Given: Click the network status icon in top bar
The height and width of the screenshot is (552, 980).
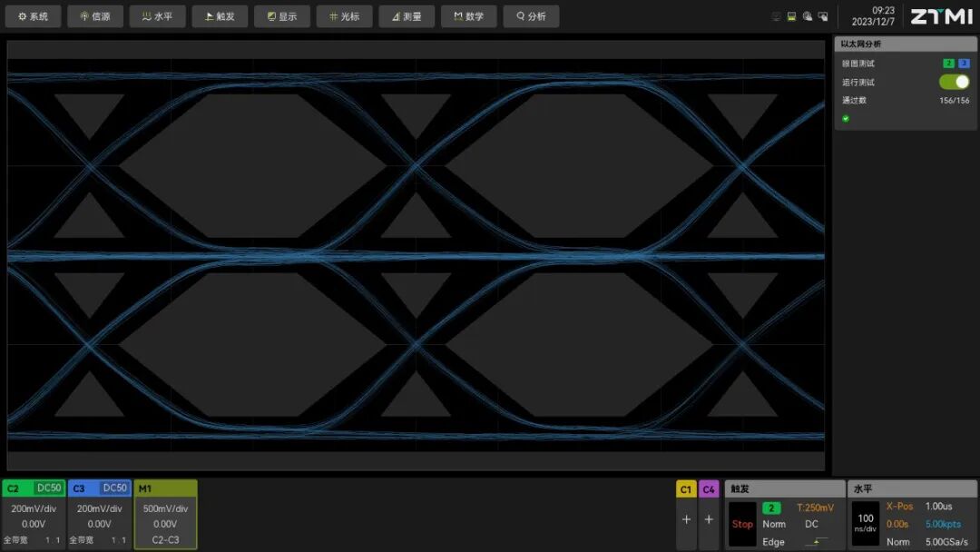Looking at the screenshot, I should tap(776, 16).
